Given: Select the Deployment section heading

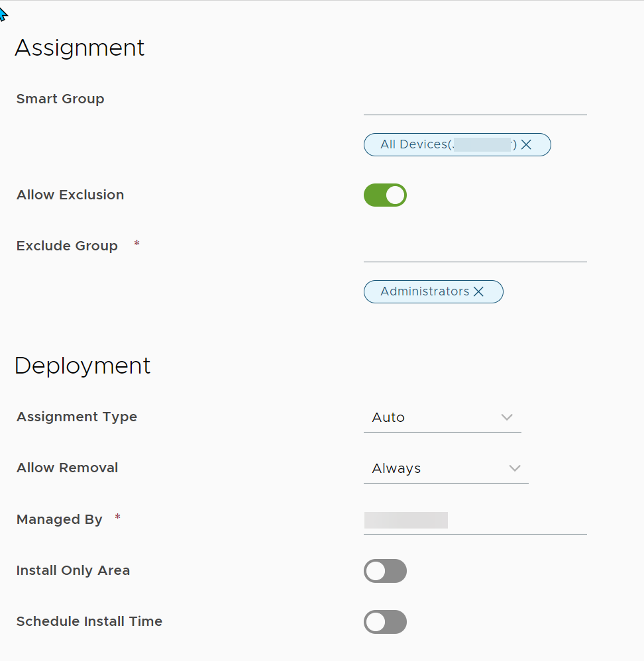Looking at the screenshot, I should [81, 365].
